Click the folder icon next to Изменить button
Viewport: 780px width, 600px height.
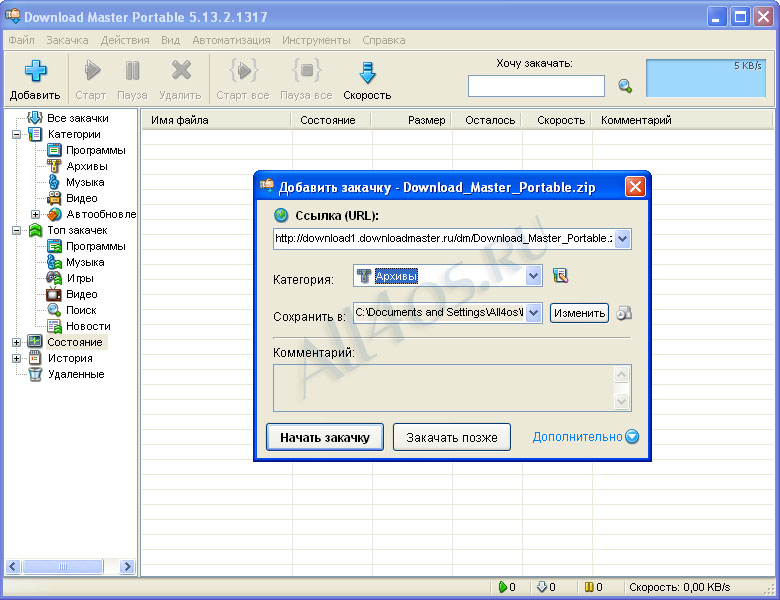pyautogui.click(x=624, y=313)
